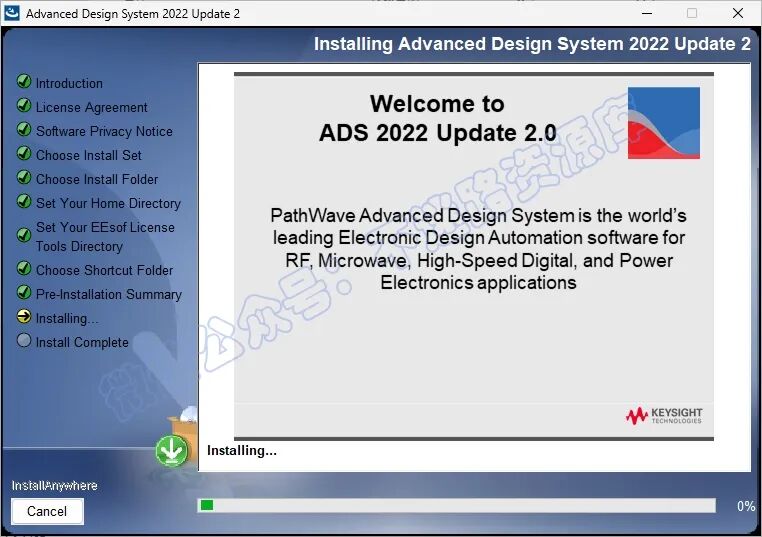Close the installer window

[x=738, y=13]
